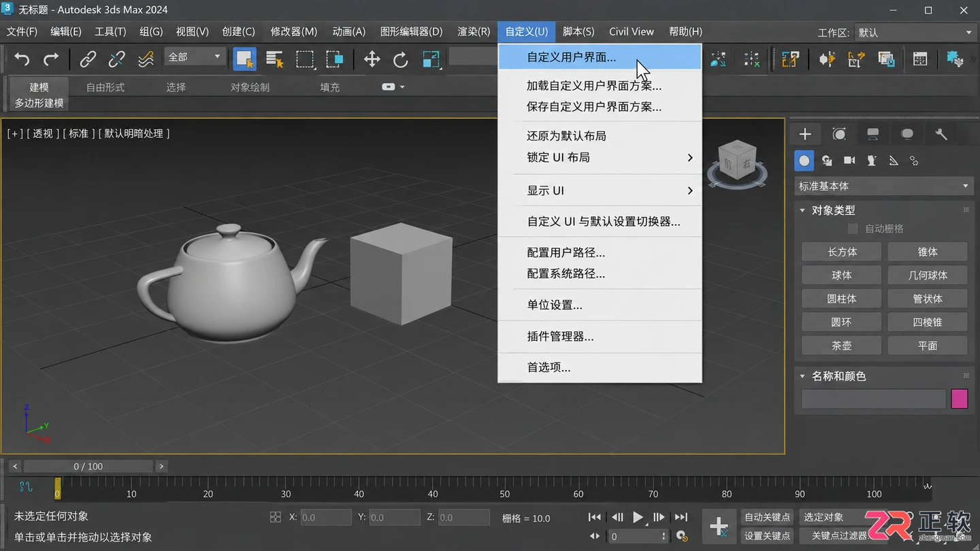This screenshot has width=980, height=551.
Task: Open the 工作区 默认 workspace dropdown
Action: tap(915, 33)
